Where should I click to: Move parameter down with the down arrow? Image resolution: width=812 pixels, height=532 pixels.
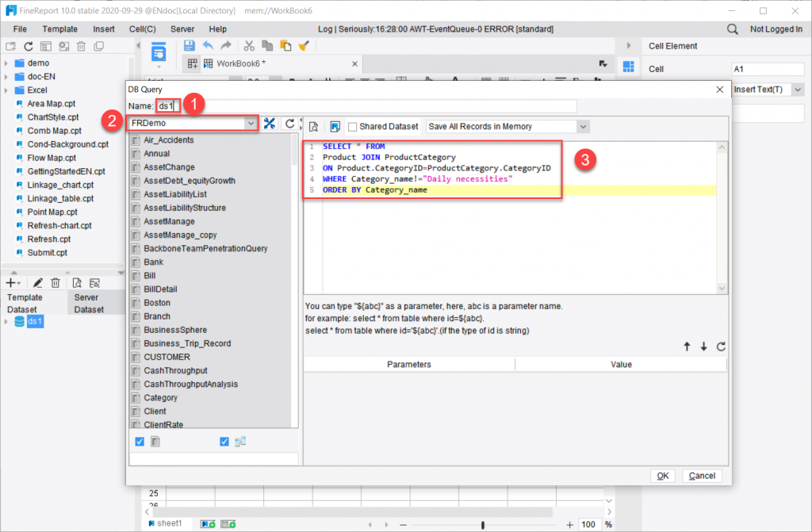[704, 346]
